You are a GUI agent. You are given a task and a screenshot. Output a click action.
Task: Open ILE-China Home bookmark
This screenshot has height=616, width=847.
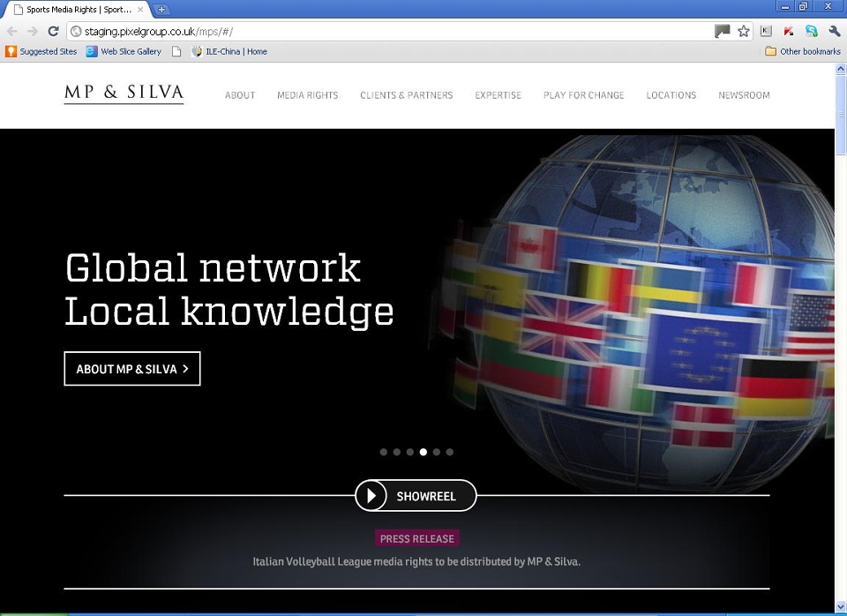pyautogui.click(x=229, y=51)
